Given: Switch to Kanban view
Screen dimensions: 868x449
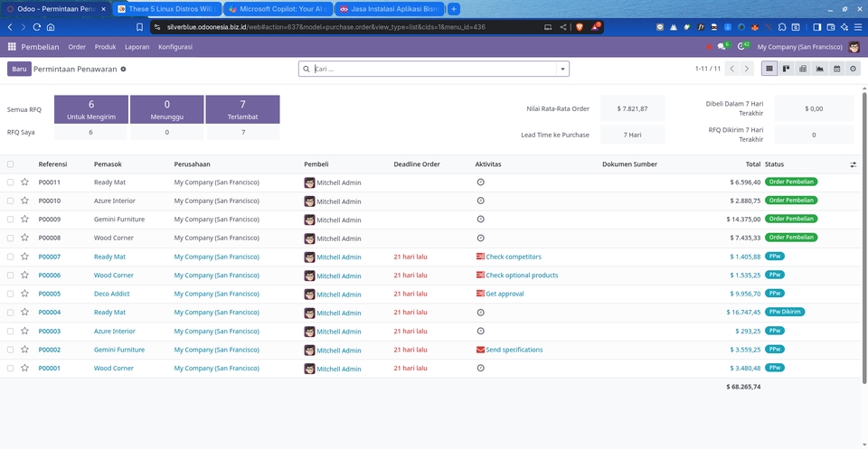Looking at the screenshot, I should [x=787, y=69].
